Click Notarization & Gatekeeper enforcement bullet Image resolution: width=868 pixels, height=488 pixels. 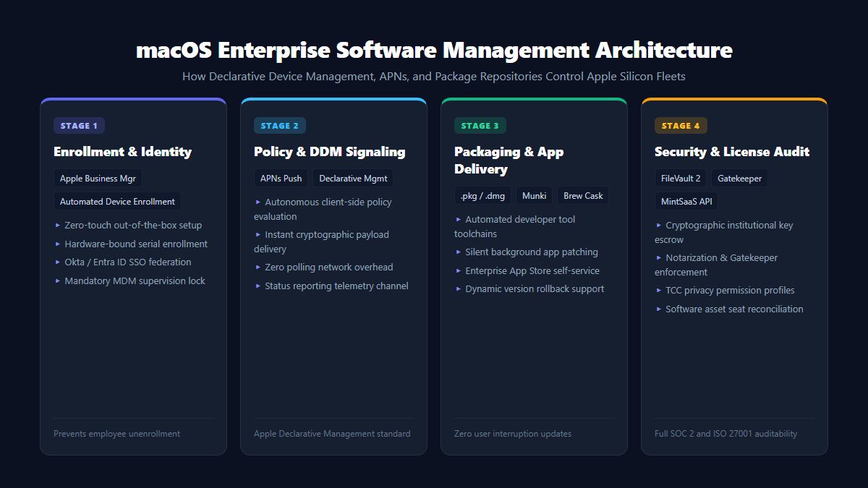[716, 265]
